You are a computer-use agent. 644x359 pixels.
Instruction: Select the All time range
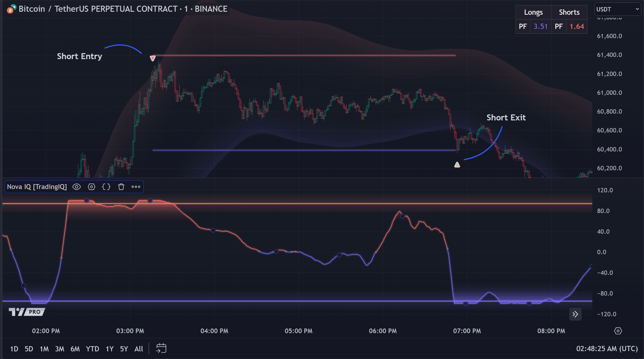[139, 349]
